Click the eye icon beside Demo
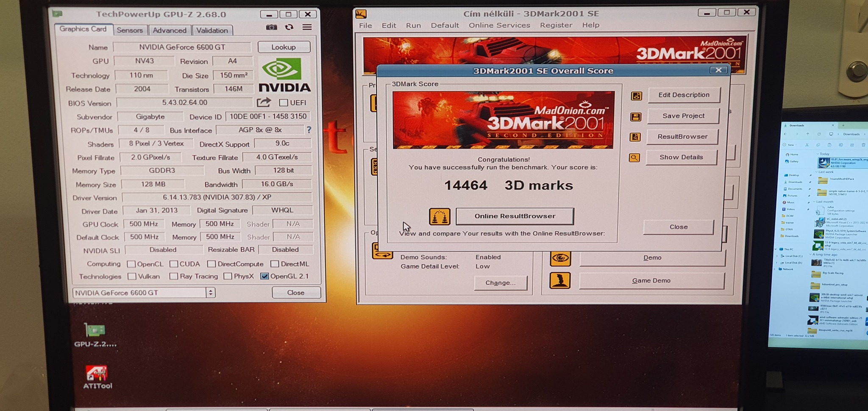This screenshot has height=411, width=868. 560,258
